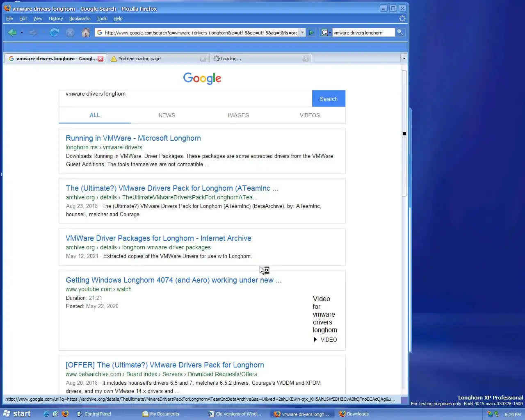Open the Bookmarks menu
Image resolution: width=525 pixels, height=420 pixels.
pos(80,18)
